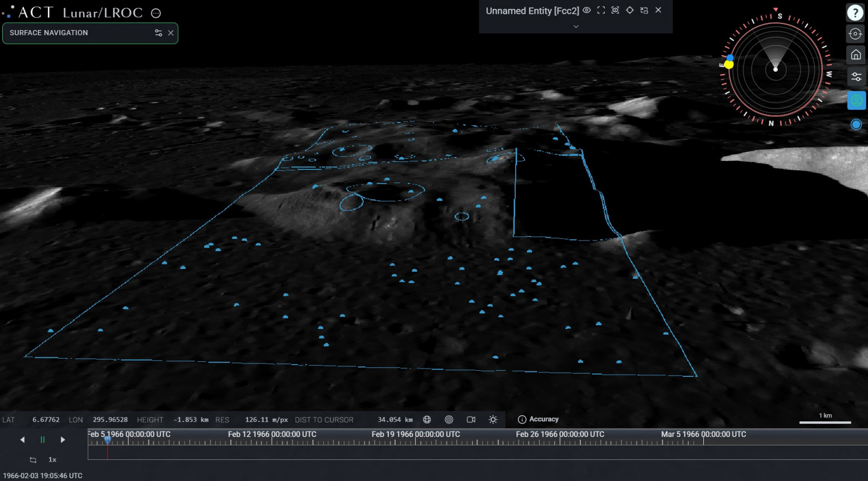Open the settings sliders in right sidebar
868x481 pixels.
coord(856,77)
